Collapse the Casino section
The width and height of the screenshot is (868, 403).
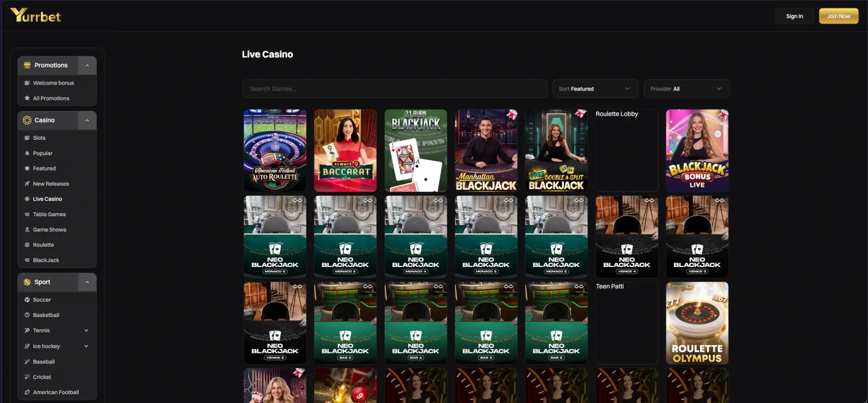click(x=87, y=120)
